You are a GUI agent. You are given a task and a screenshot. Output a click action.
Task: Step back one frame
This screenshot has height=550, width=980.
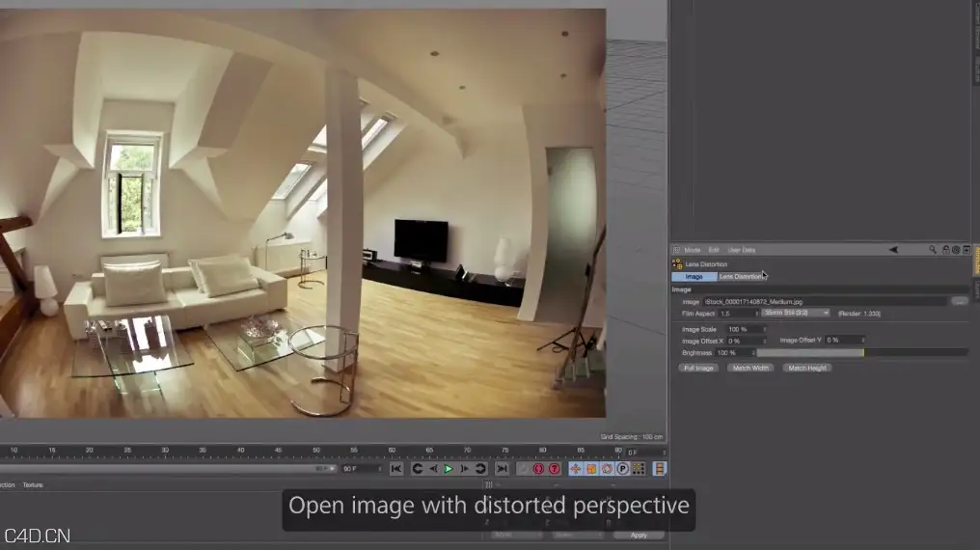[433, 469]
